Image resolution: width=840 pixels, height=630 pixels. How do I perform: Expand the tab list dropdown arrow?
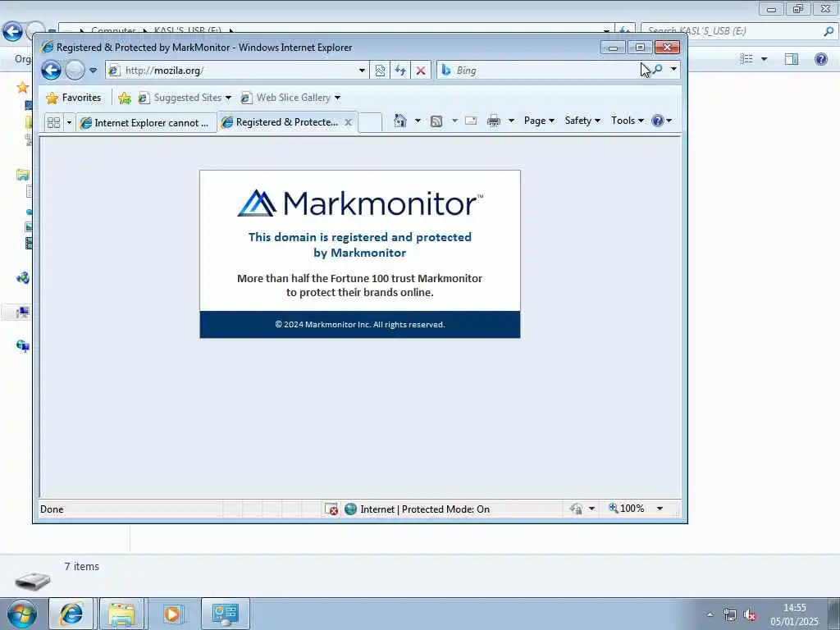click(x=69, y=123)
